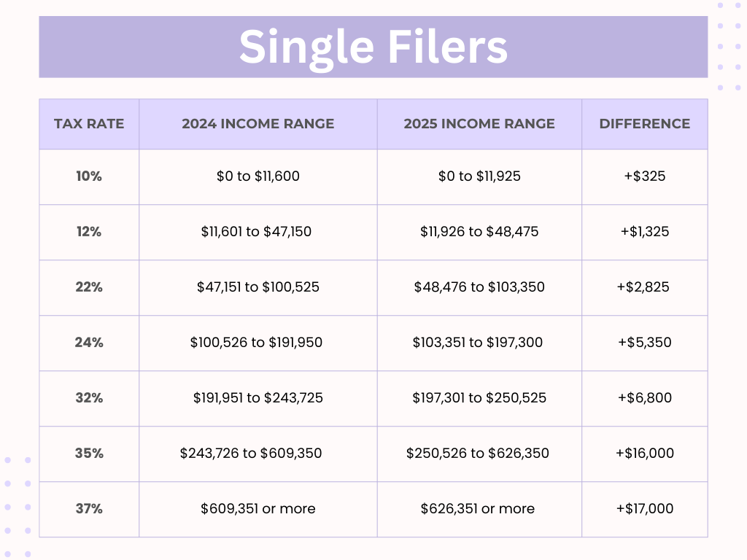Viewport: 747px width, 560px height.
Task: Click the $191,951 to $243,725 cell
Action: tap(258, 398)
